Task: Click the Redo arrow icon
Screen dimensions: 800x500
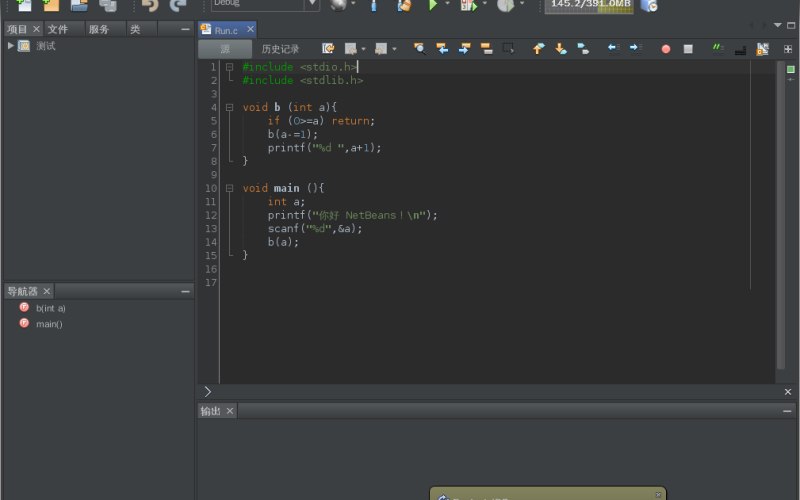Action: pos(178,5)
